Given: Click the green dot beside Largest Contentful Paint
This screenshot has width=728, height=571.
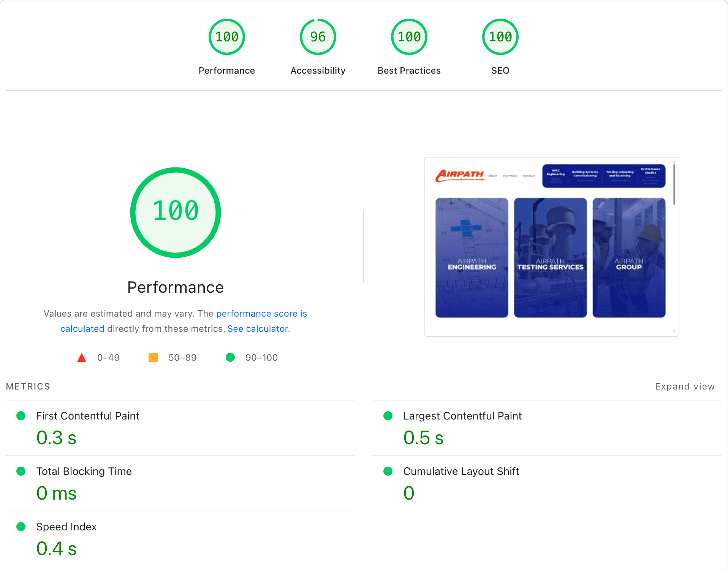Looking at the screenshot, I should pos(388,416).
